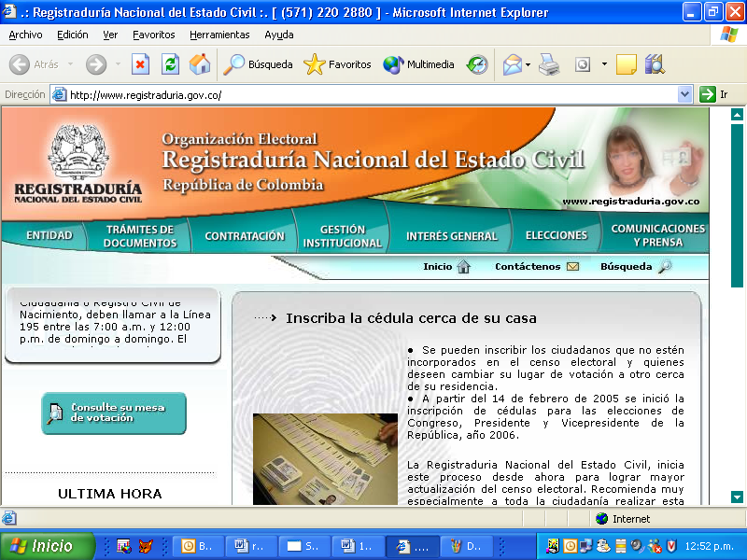Open the Multimedia toolbar button

418,64
